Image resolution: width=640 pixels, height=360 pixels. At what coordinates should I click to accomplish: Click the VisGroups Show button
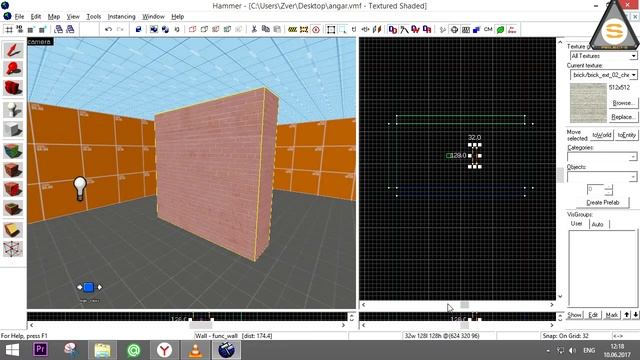click(575, 315)
